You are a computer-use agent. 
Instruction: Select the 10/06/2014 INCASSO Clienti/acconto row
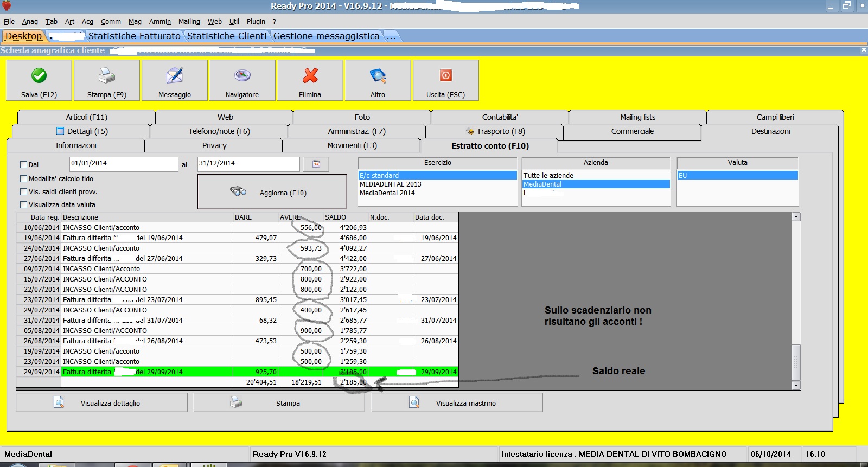click(x=237, y=228)
